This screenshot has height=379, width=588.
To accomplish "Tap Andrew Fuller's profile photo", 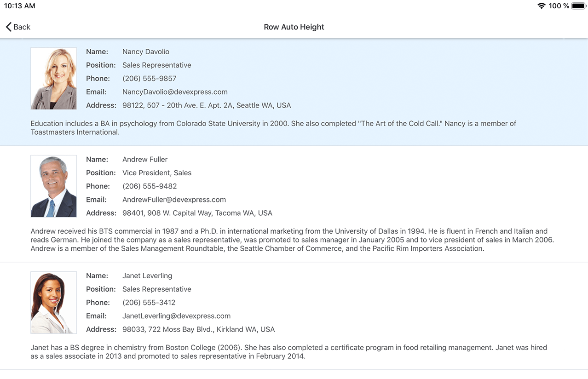I will (x=53, y=186).
